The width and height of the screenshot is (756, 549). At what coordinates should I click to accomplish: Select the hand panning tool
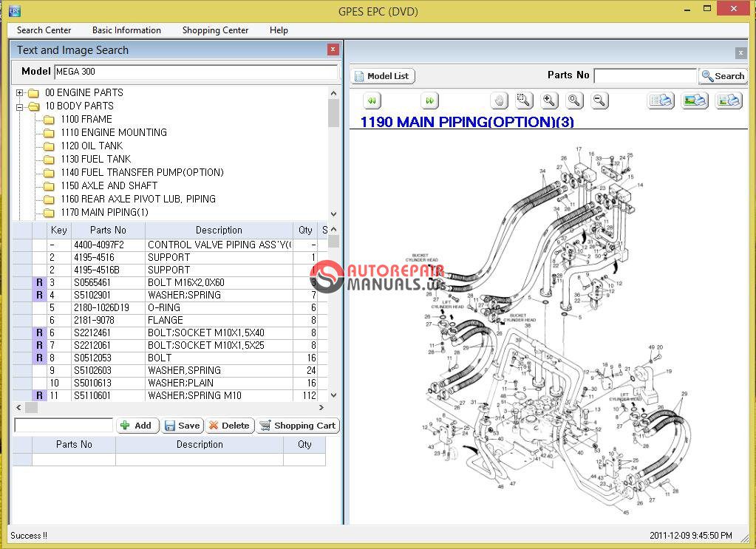click(x=499, y=100)
